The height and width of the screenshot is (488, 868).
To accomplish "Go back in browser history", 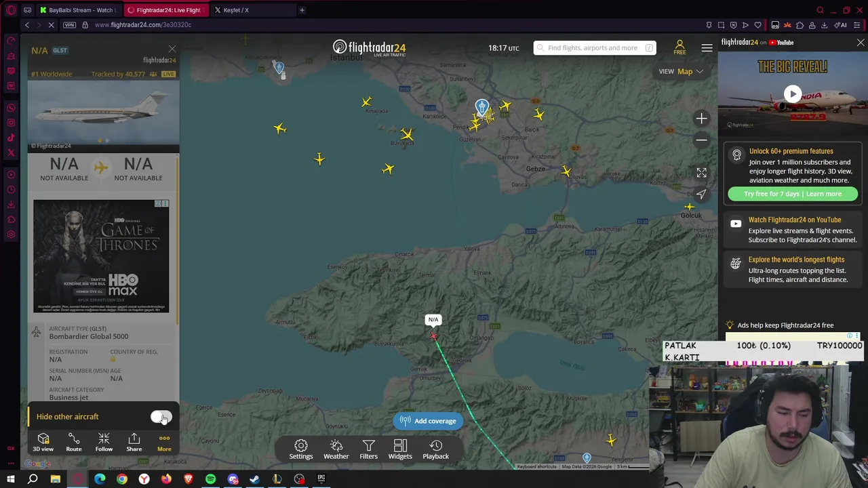I will pyautogui.click(x=26, y=25).
